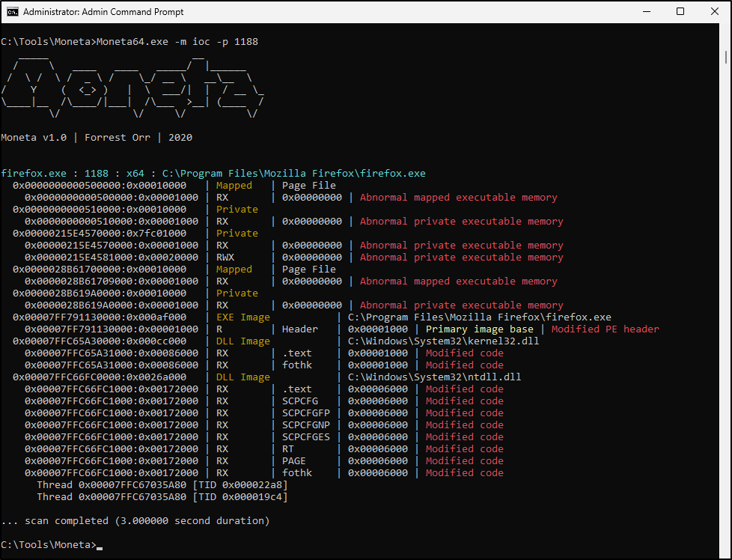The image size is (732, 560).
Task: Click address '0x0000028B61709000:0x00001000'
Action: tap(112, 281)
